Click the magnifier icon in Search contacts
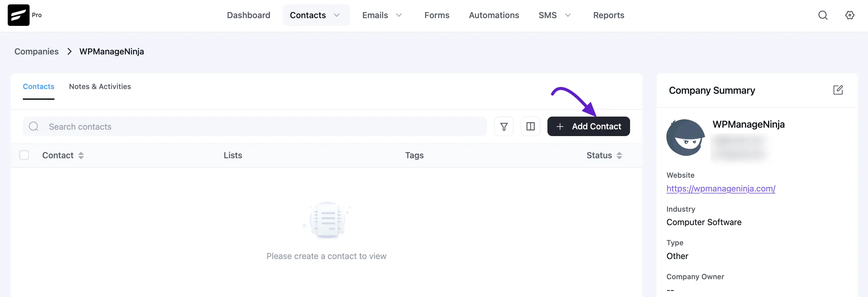 34,127
